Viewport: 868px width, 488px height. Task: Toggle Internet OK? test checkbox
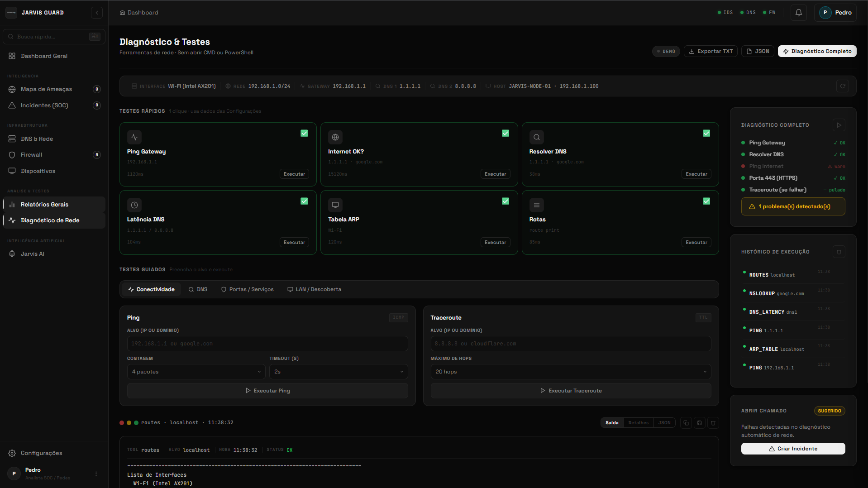point(506,133)
